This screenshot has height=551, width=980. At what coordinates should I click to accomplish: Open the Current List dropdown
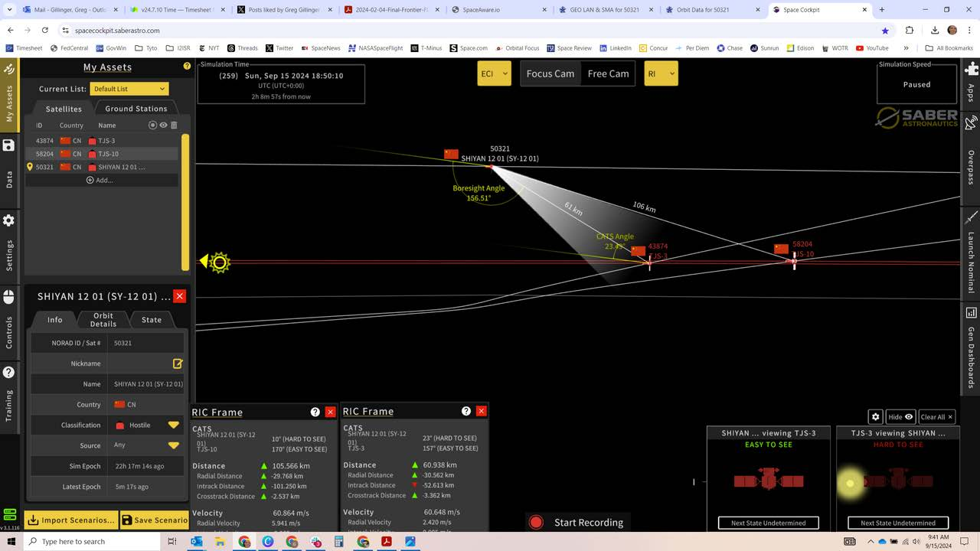point(129,89)
